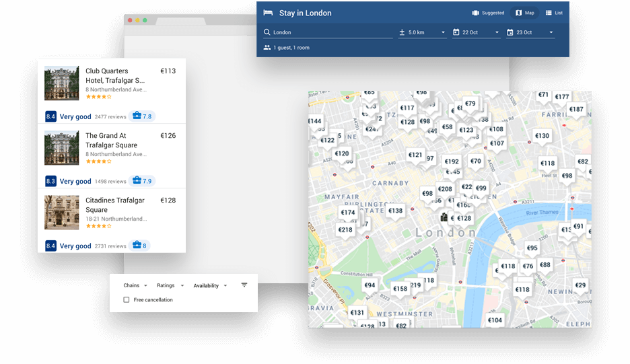Image resolution: width=630 pixels, height=364 pixels.
Task: Expand the 5.0 km distance dropdown
Action: [423, 32]
